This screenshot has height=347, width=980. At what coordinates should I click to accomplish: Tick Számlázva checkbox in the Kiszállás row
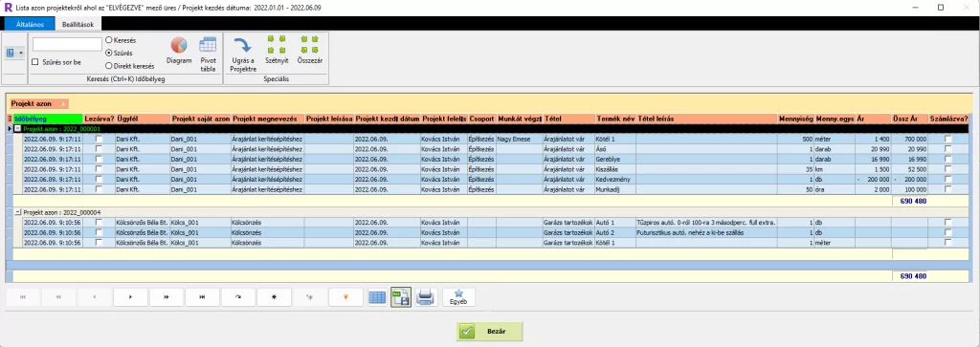(948, 168)
